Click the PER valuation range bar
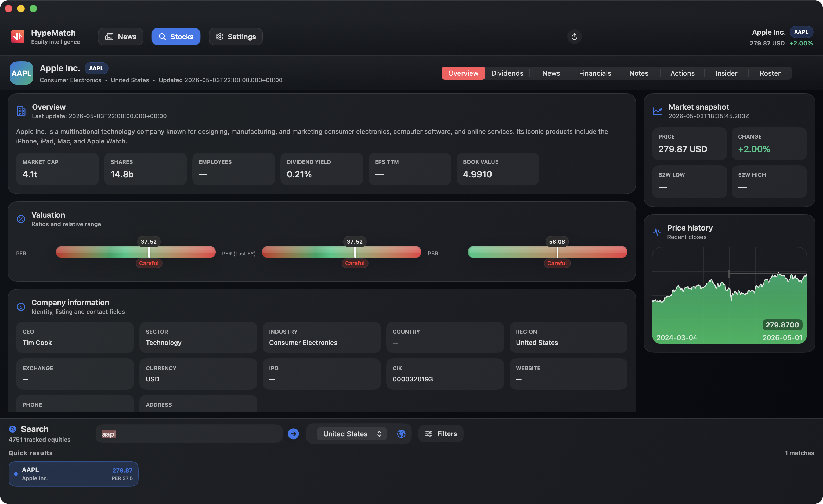The height and width of the screenshot is (504, 823). [136, 252]
